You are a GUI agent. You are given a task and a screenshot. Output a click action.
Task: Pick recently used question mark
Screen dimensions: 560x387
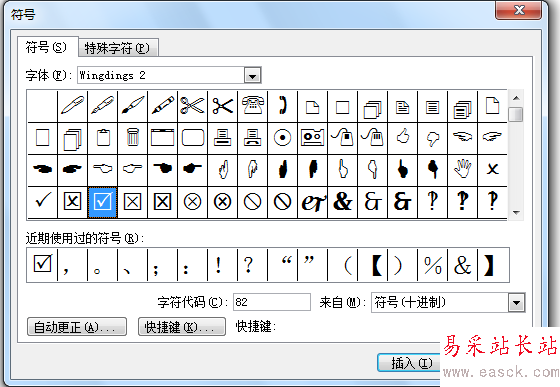pyautogui.click(x=252, y=265)
